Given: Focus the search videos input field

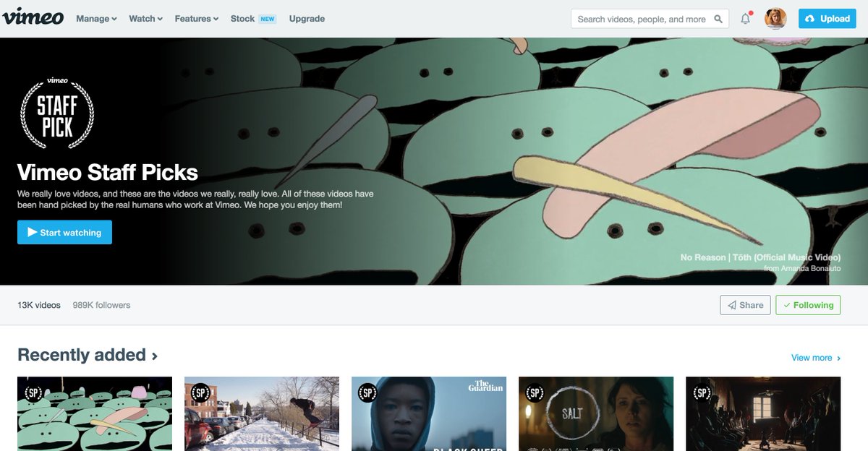Looking at the screenshot, I should click(x=650, y=19).
